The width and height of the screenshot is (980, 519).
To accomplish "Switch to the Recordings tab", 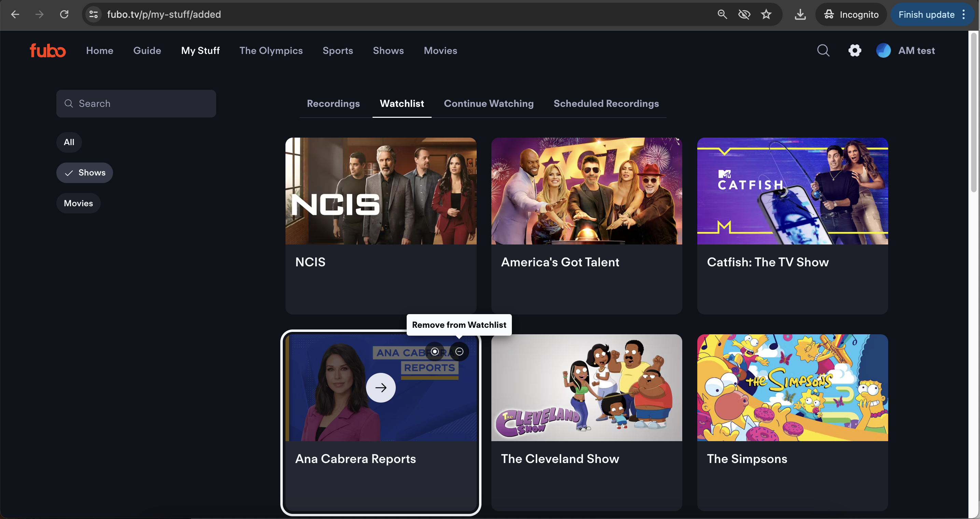I will click(333, 104).
